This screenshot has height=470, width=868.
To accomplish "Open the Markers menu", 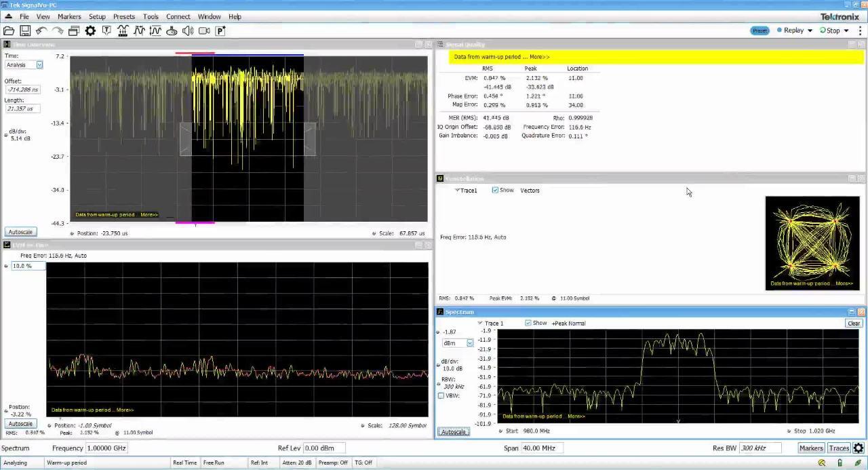I will 69,16.
